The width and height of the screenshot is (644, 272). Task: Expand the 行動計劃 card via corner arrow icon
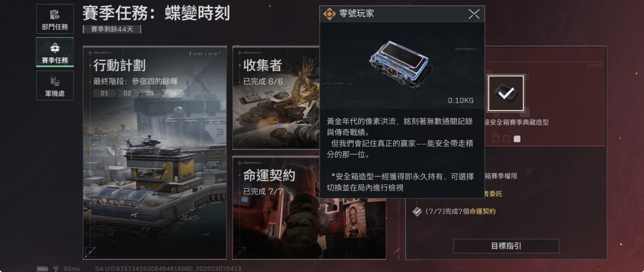pos(91,252)
